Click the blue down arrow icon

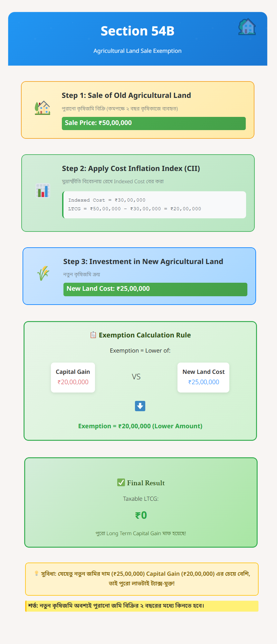(x=140, y=406)
